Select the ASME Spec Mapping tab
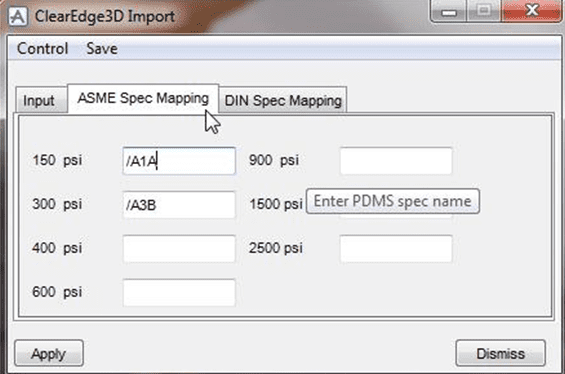This screenshot has width=565, height=374. point(143,98)
